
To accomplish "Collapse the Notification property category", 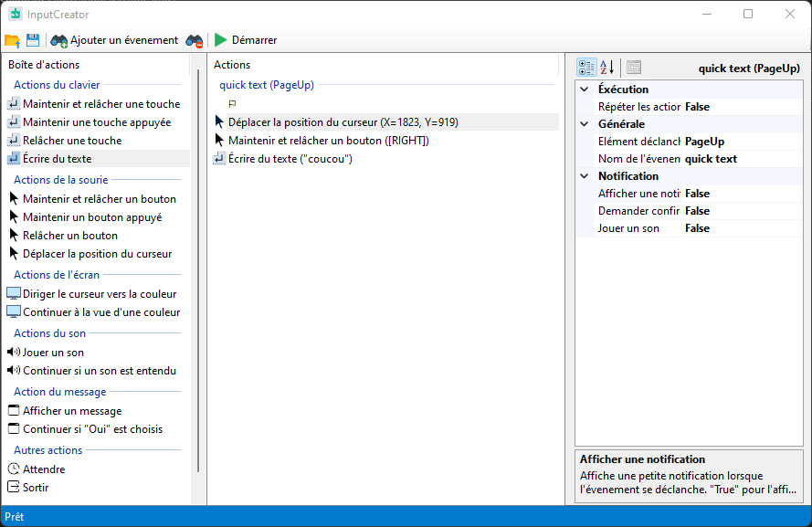I will (x=585, y=176).
